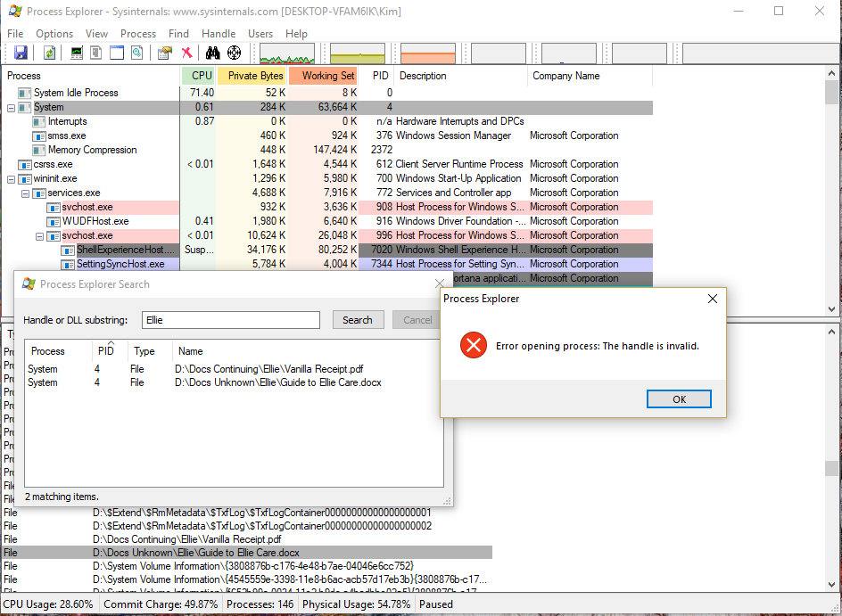Click the Process Explorer main window title icon

(x=15, y=12)
